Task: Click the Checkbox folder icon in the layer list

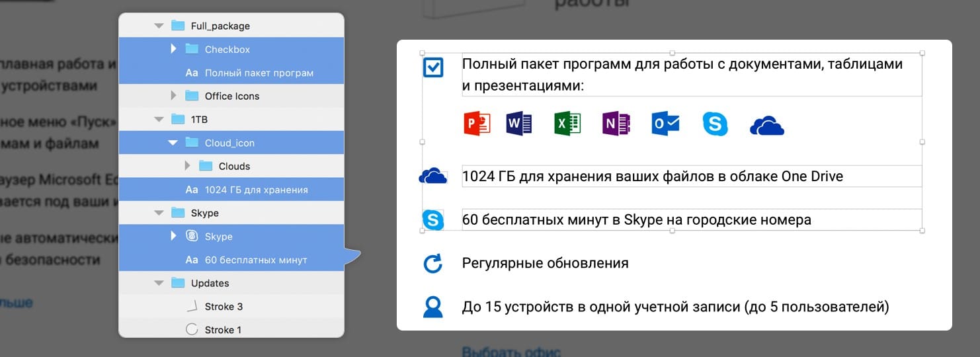Action: [x=192, y=49]
